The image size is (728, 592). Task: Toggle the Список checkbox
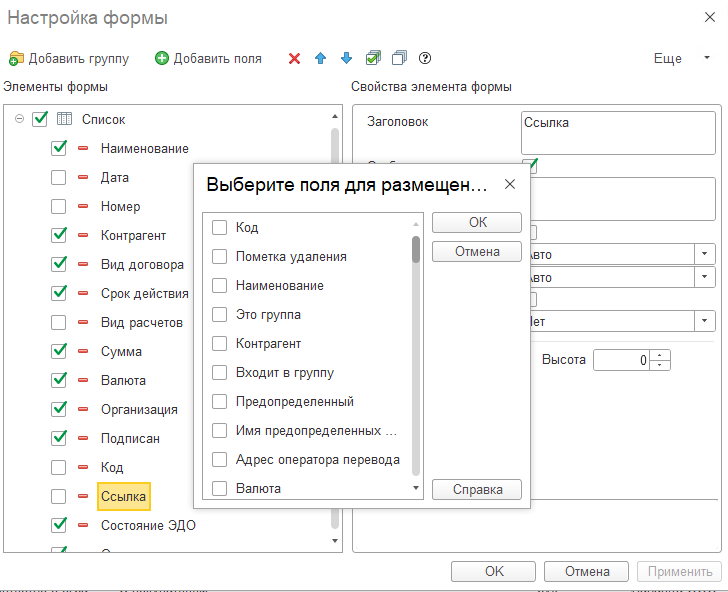point(40,119)
